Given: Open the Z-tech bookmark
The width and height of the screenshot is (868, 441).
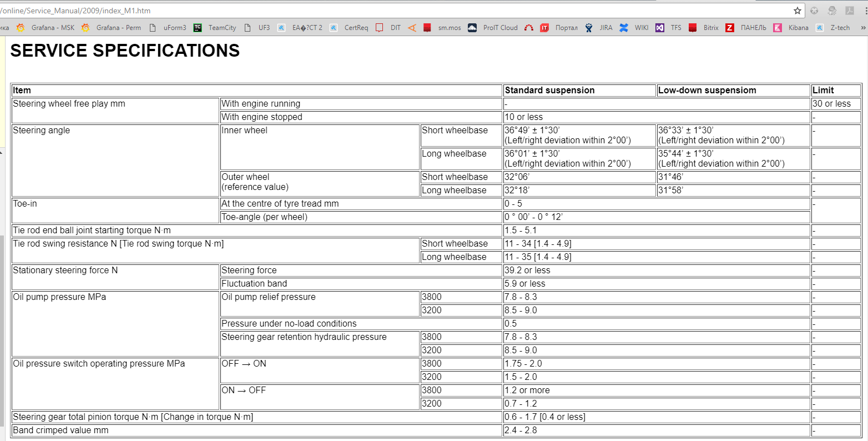Looking at the screenshot, I should 833,28.
